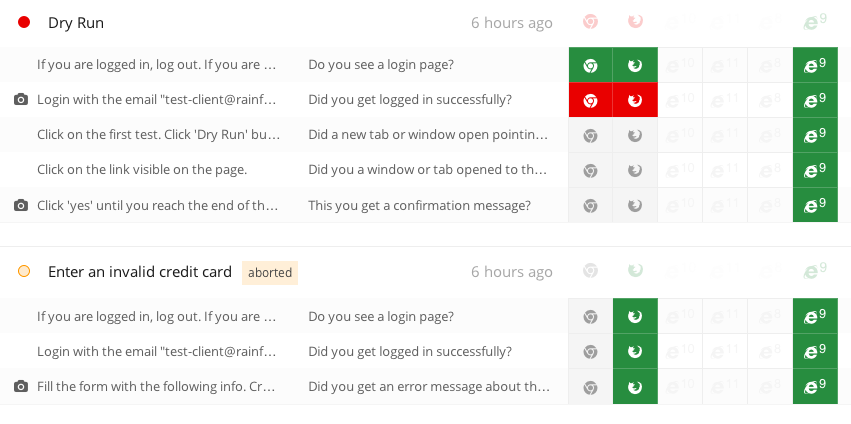Click the red status dot next to Dry Run
The width and height of the screenshot is (851, 424).
click(x=24, y=22)
